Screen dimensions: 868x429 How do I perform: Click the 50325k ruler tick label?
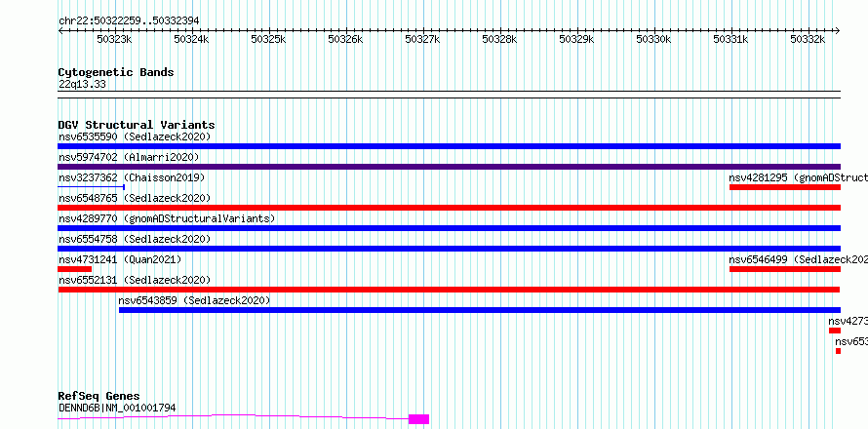(268, 39)
